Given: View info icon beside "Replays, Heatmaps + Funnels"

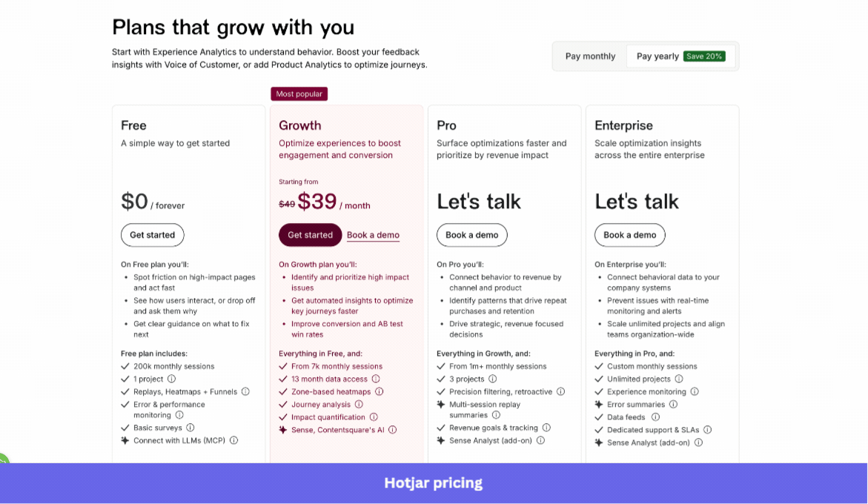Looking at the screenshot, I should coord(245,391).
